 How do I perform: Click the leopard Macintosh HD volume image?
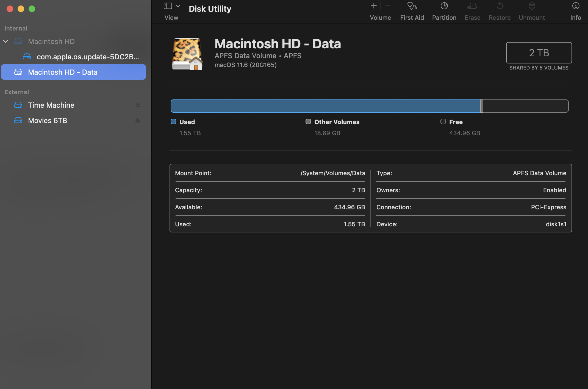[x=187, y=54]
